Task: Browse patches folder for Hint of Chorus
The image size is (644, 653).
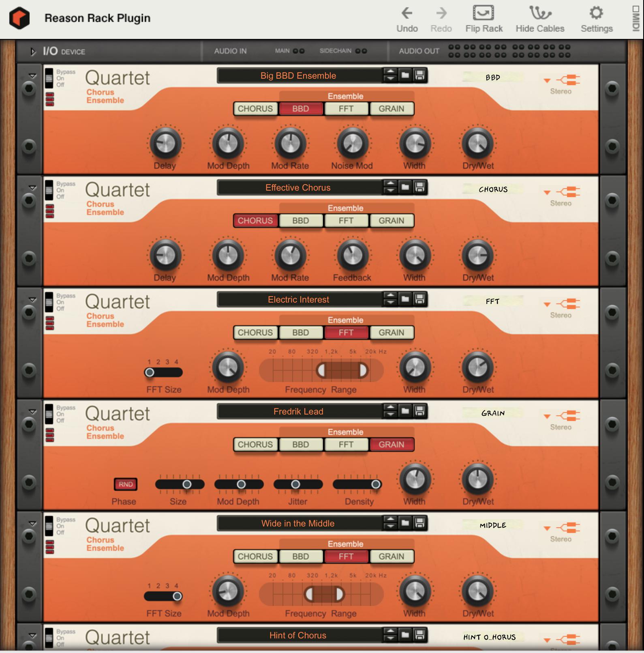Action: point(405,635)
